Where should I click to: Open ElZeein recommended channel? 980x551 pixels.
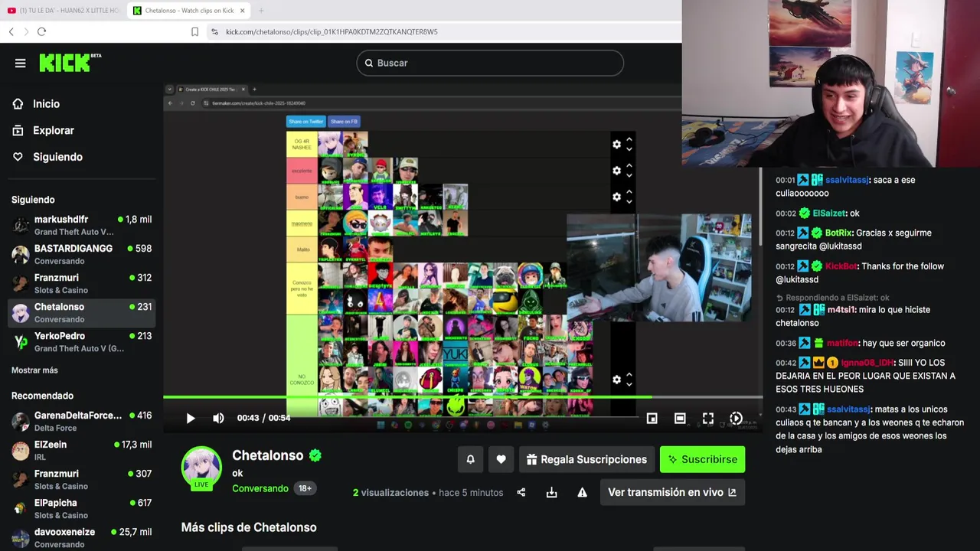point(82,450)
